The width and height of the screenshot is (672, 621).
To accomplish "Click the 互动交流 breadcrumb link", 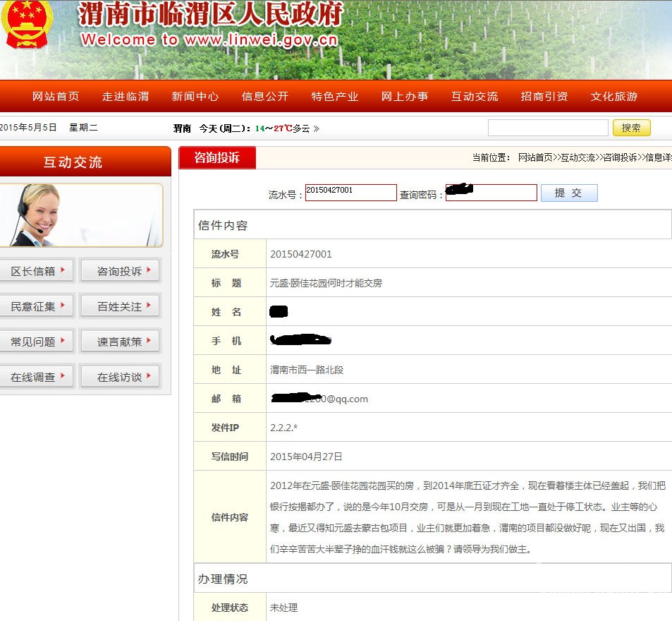I will point(578,158).
